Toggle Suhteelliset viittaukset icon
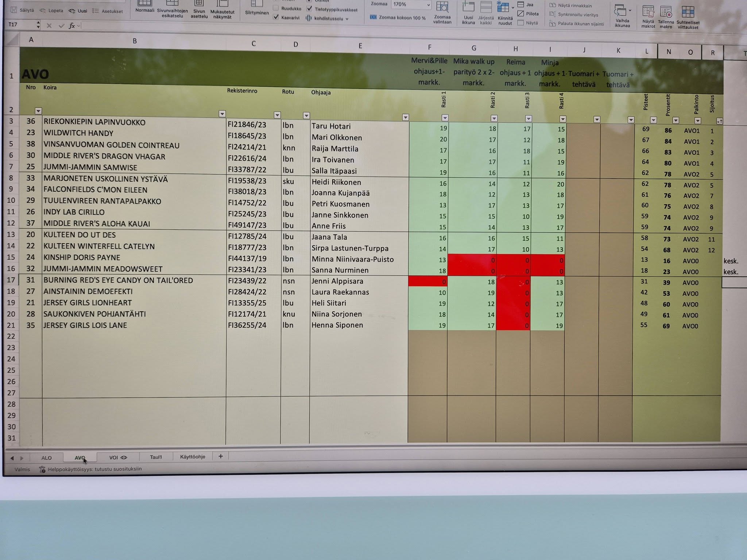747x560 pixels. click(x=688, y=12)
